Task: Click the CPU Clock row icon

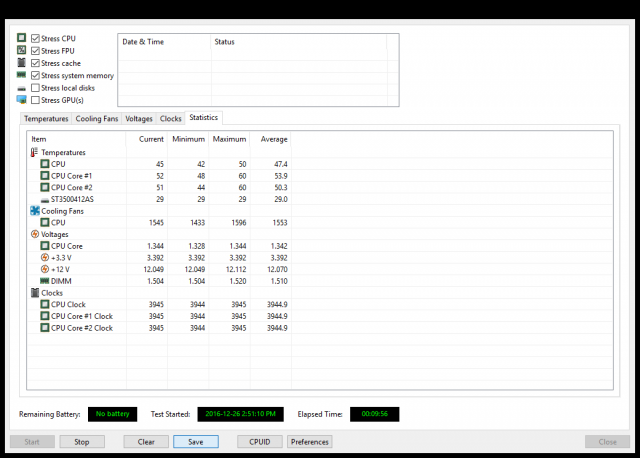Action: (45, 304)
